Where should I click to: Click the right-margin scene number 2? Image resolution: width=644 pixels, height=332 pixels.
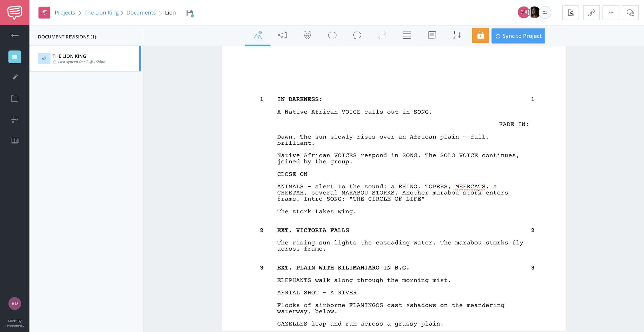(x=532, y=230)
